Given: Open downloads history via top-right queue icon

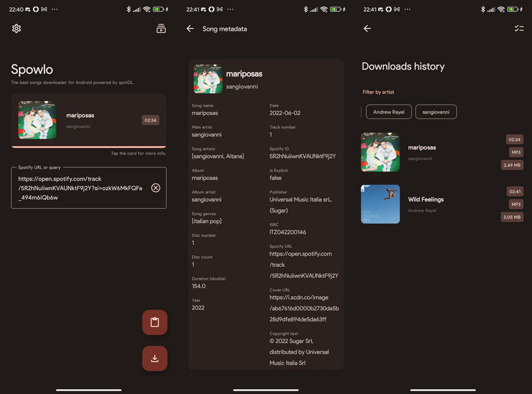Looking at the screenshot, I should 161,29.
